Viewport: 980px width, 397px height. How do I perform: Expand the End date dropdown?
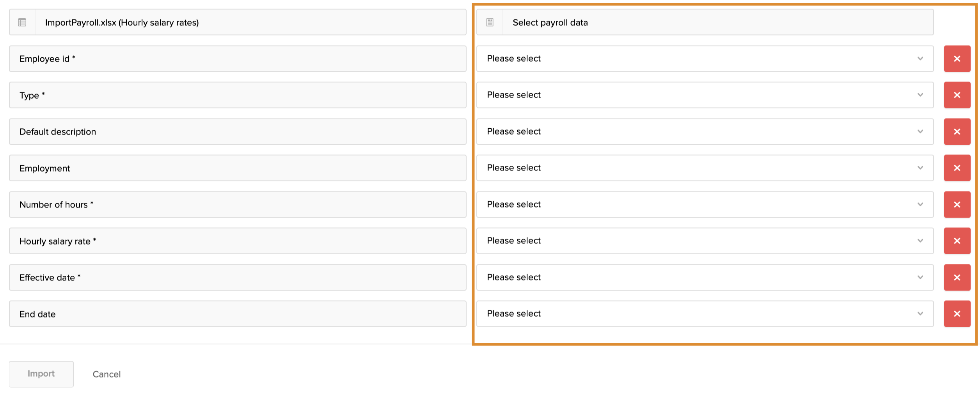coord(705,314)
